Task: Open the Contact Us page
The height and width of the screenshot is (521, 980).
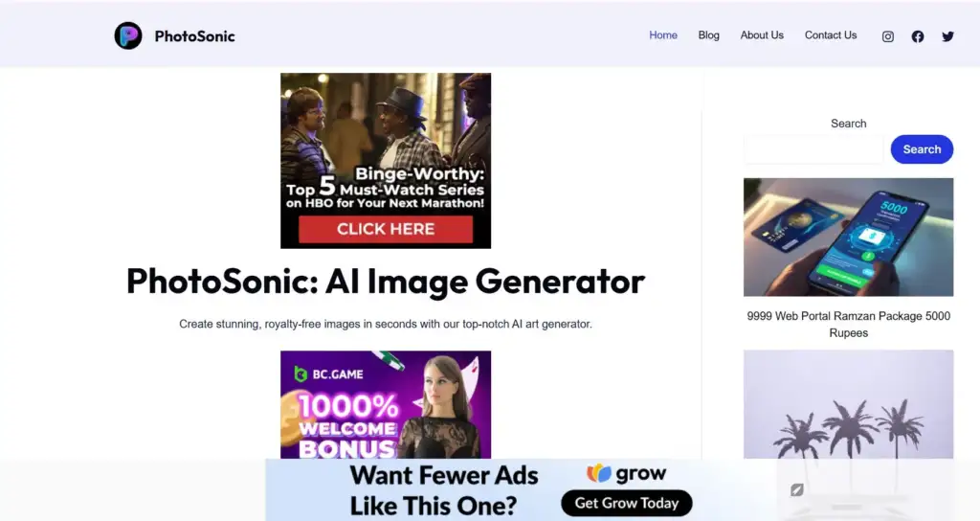Action: pyautogui.click(x=831, y=35)
